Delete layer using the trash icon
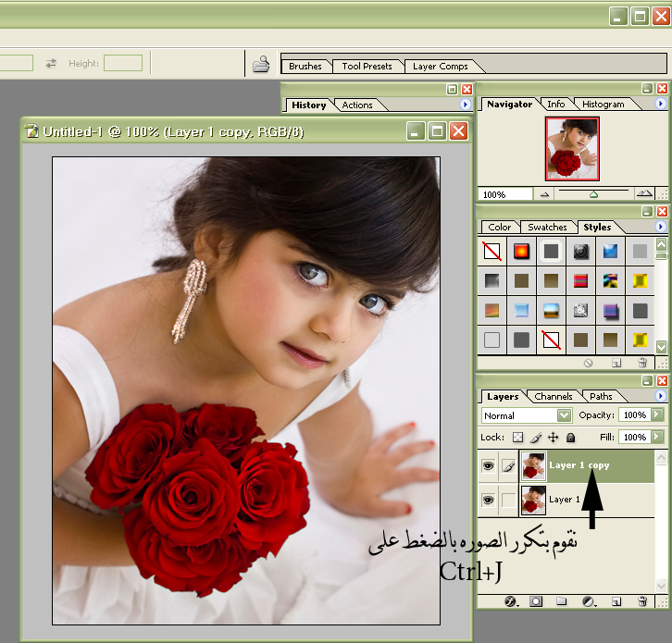Screen dimensions: 672x643 pyautogui.click(x=642, y=601)
